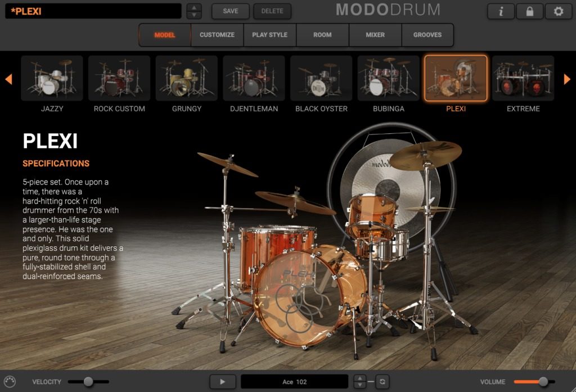576x392 pixels.
Task: Select the Plexi drum kit thumbnail
Action: coord(456,78)
